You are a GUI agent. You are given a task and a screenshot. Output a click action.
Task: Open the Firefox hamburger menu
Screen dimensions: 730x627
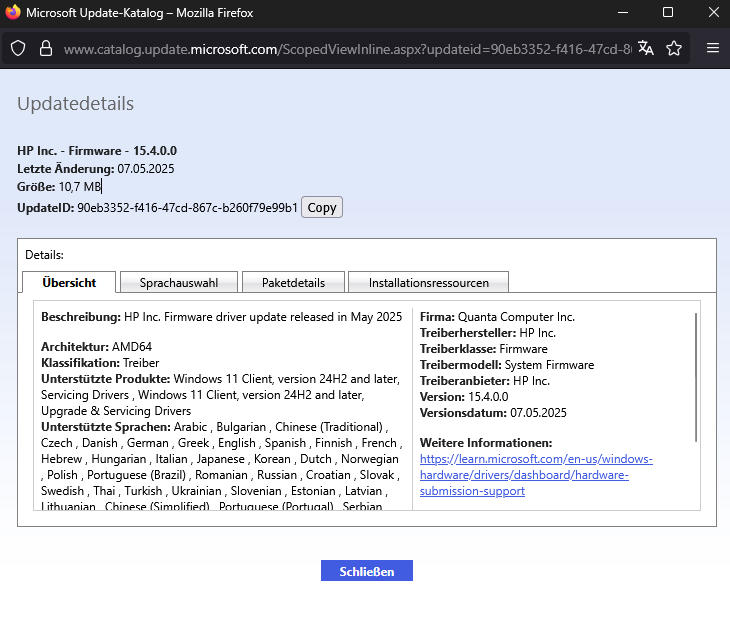click(713, 48)
